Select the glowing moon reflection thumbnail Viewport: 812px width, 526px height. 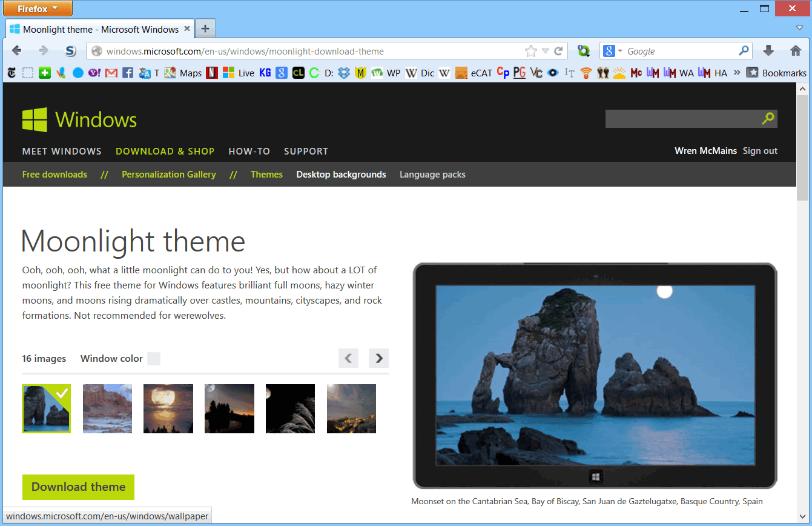pos(168,408)
